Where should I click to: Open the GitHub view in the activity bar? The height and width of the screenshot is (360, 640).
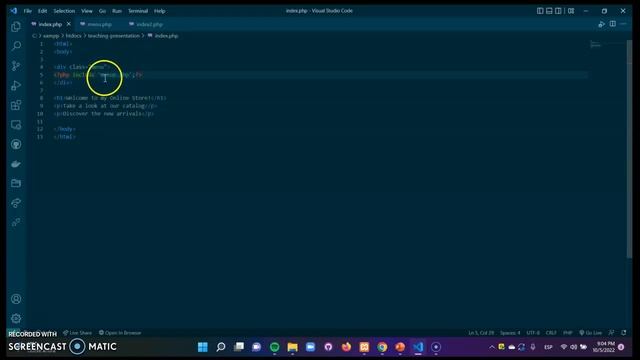tap(16, 144)
